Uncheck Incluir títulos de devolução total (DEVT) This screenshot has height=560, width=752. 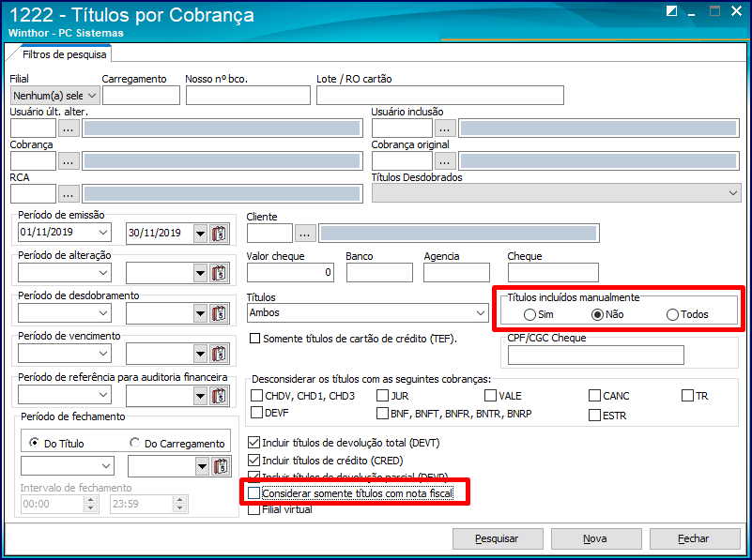[253, 442]
